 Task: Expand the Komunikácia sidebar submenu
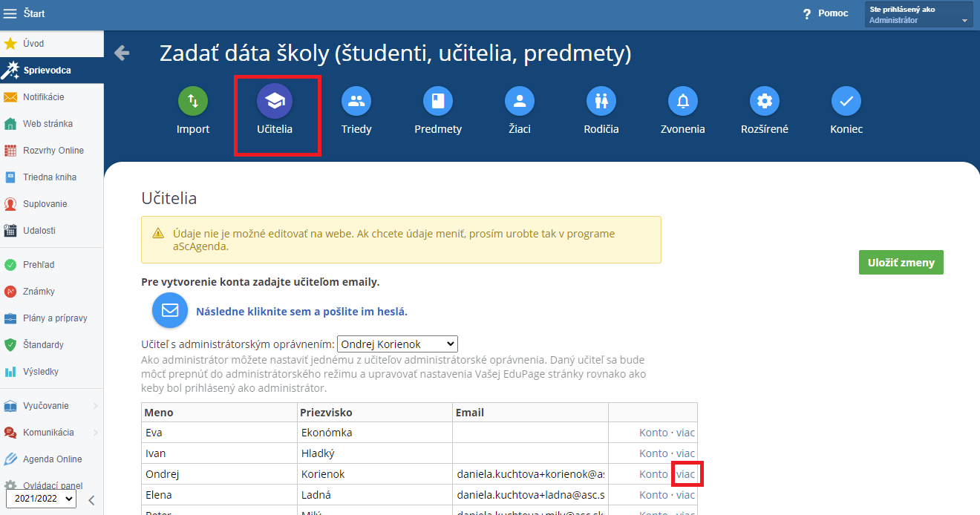tap(96, 433)
